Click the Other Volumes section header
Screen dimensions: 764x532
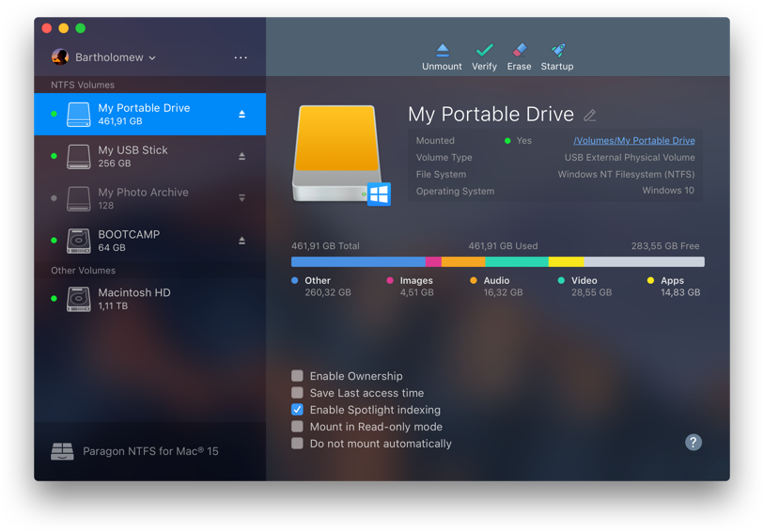(x=84, y=271)
